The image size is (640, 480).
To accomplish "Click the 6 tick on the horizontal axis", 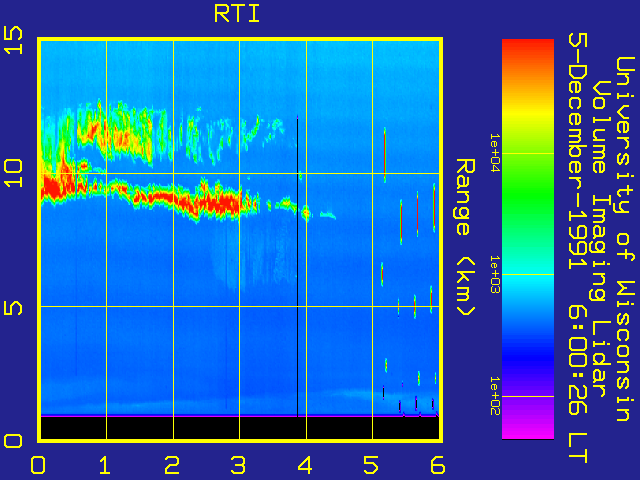I will (x=438, y=465).
